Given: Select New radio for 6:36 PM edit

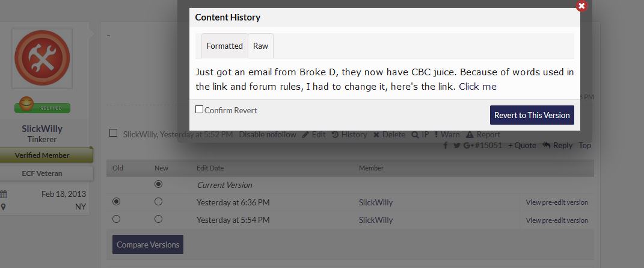Looking at the screenshot, I should pyautogui.click(x=158, y=202).
